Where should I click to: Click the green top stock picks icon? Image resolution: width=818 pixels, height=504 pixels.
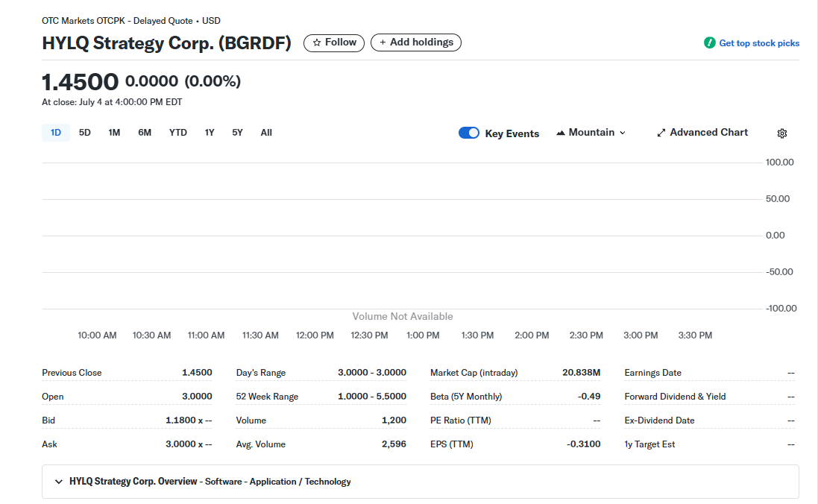click(x=709, y=42)
